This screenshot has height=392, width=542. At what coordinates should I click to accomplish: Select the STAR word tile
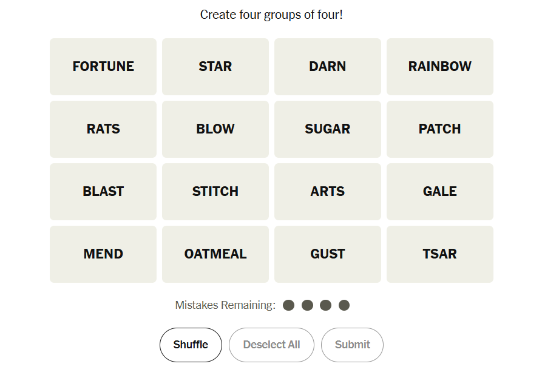click(x=215, y=67)
